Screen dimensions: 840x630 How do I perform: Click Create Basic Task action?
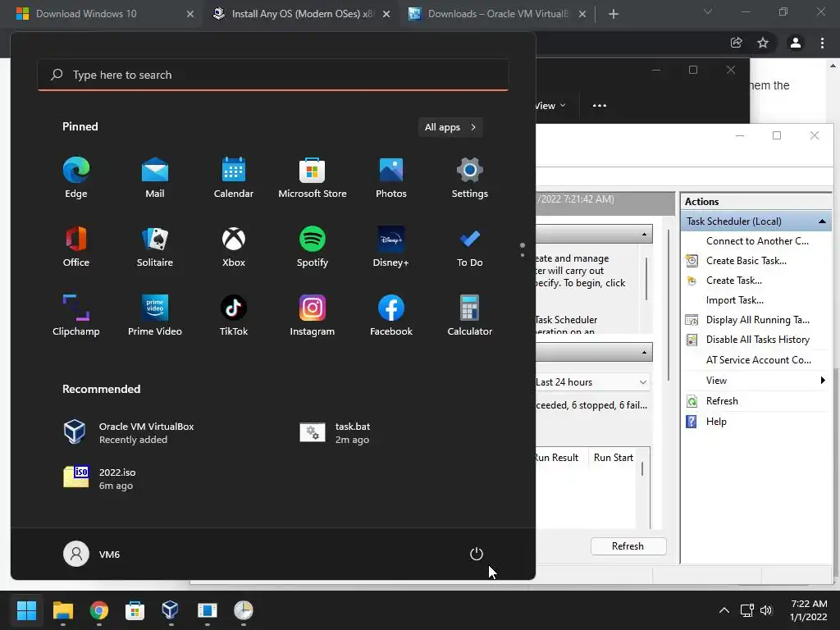tap(746, 261)
